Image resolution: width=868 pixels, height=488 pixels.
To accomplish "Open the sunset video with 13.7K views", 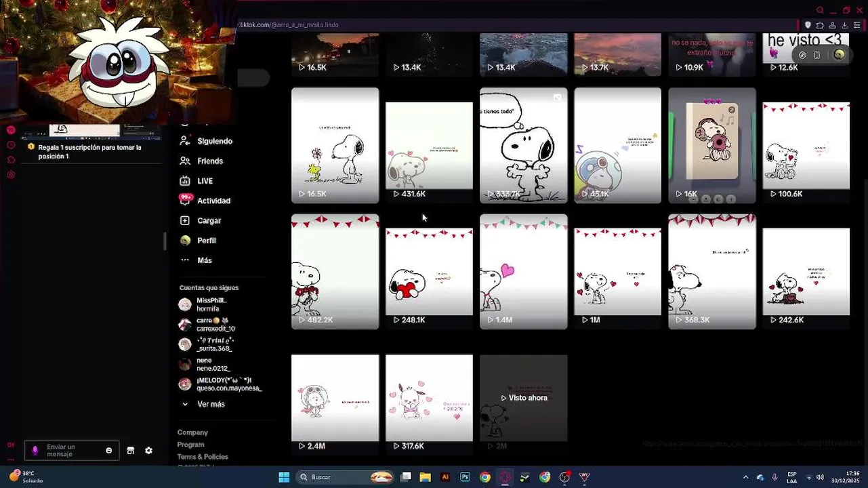I will click(x=617, y=54).
